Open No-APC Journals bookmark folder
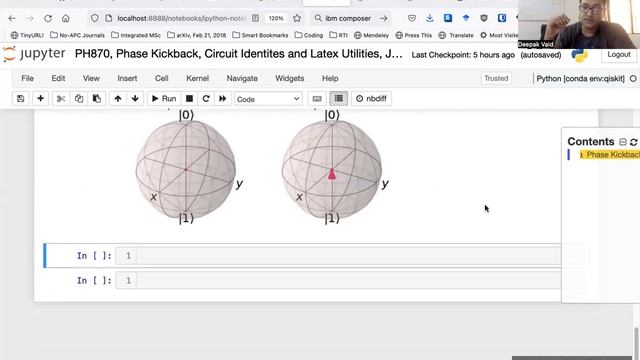This screenshot has height=360, width=640. tap(77, 35)
